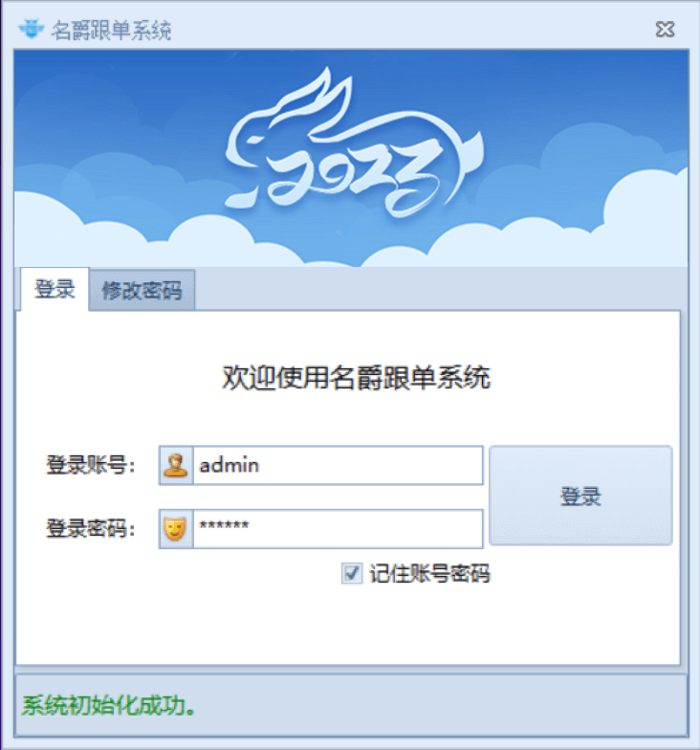Click the asterisks inside the password box
The width and height of the screenshot is (700, 750).
click(224, 525)
